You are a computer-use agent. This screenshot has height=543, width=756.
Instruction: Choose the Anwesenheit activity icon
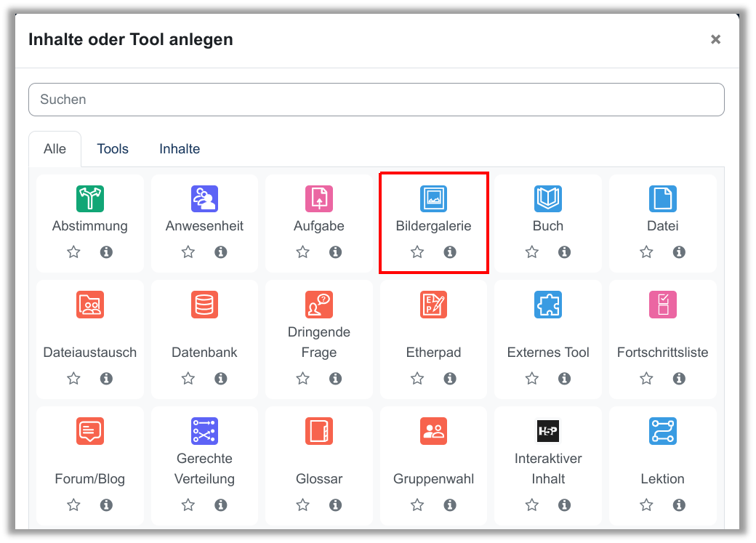pos(204,198)
